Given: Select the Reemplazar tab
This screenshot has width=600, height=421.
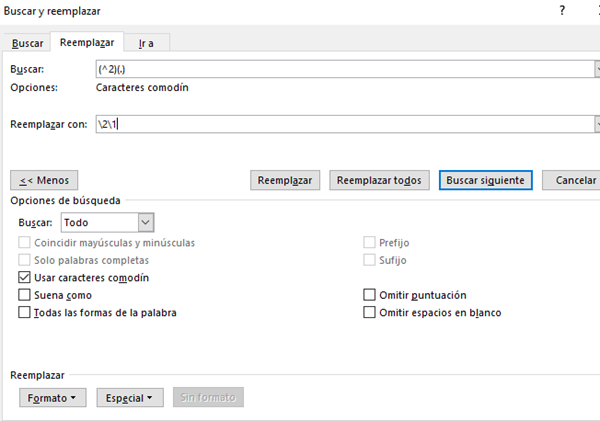Looking at the screenshot, I should 87,42.
